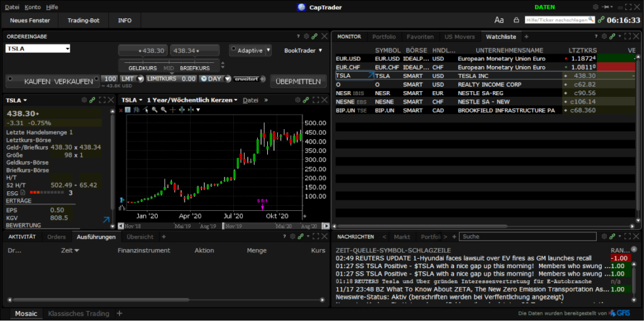
Task: Click the Hilfe/Ticker nachschlagen search field
Action: (x=560, y=20)
